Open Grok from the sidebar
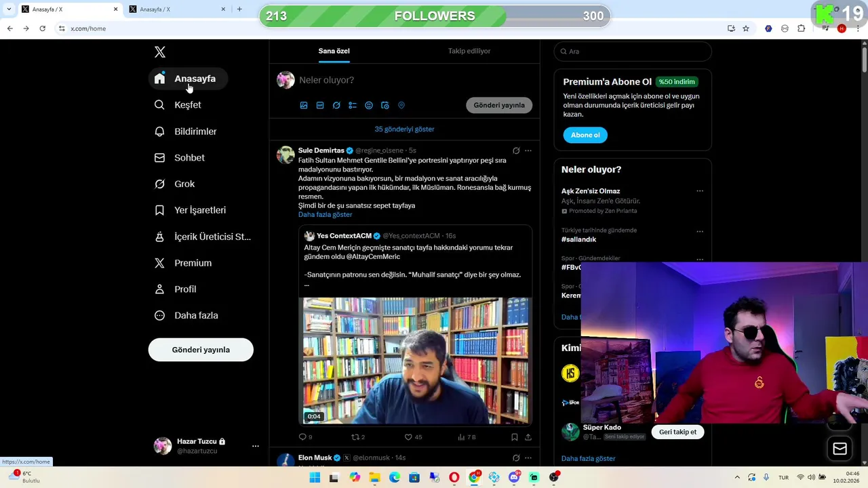The width and height of the screenshot is (868, 488). coord(175,184)
